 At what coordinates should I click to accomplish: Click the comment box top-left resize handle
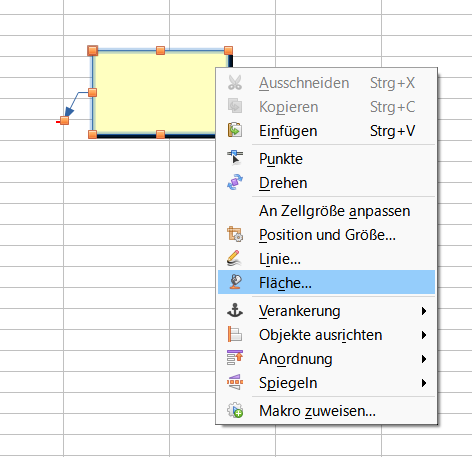(92, 51)
